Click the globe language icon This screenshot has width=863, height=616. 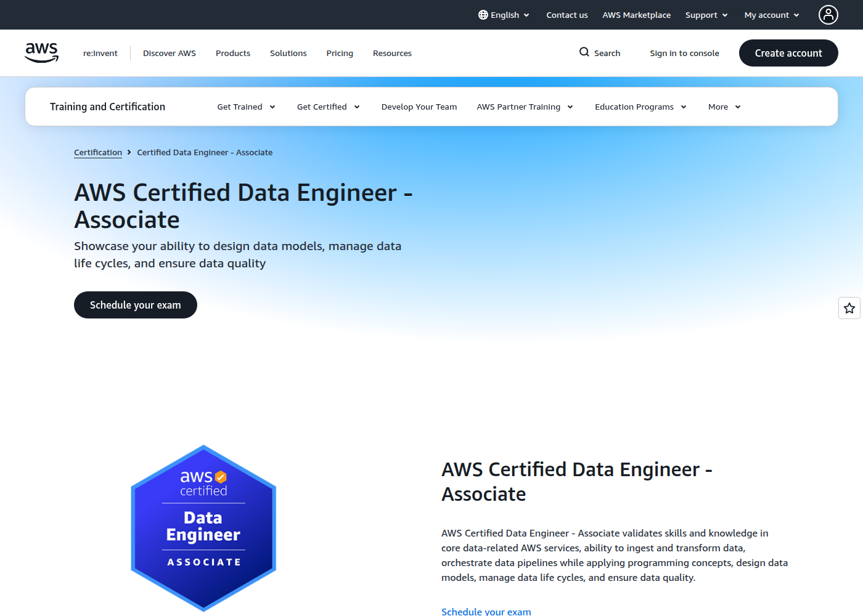tap(483, 15)
